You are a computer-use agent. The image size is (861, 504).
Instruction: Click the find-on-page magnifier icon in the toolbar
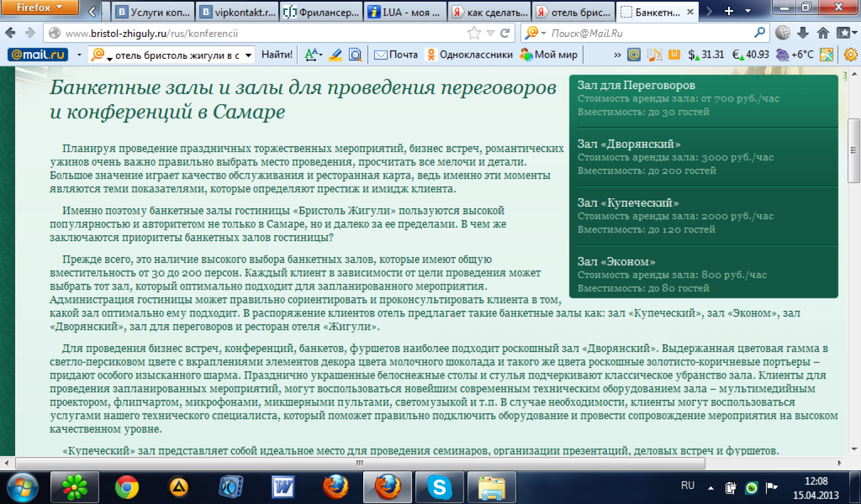tap(355, 54)
